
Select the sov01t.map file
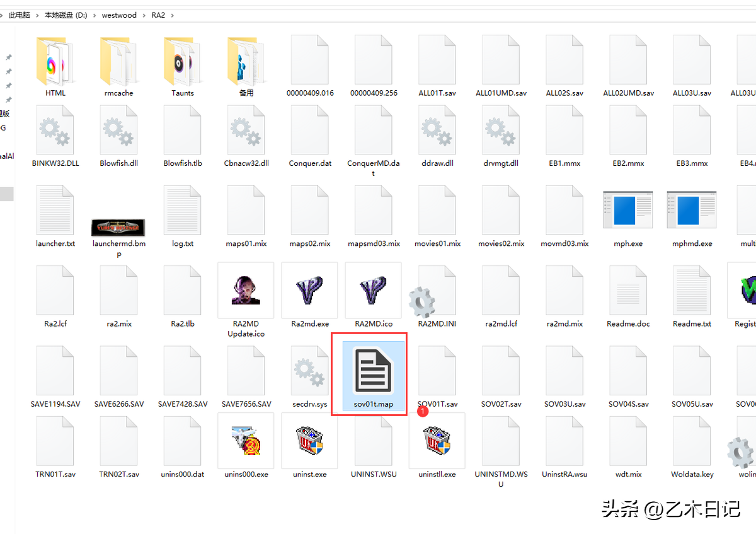tap(373, 374)
